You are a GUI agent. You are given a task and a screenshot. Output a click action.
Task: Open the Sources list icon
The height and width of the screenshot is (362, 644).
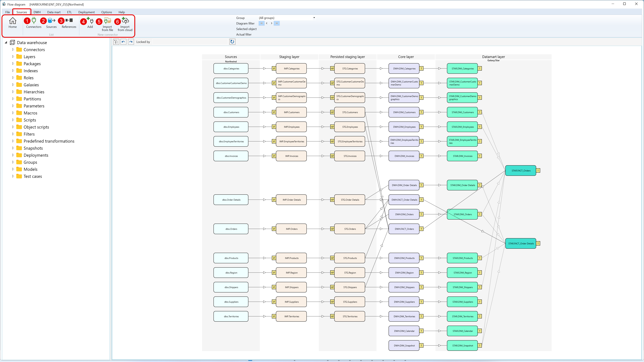51,23
